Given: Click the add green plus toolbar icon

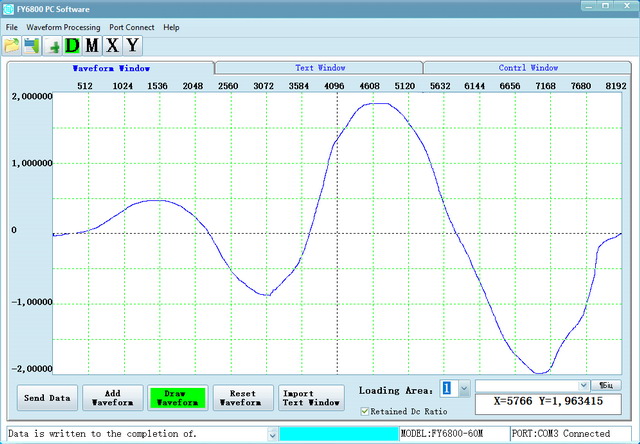Looking at the screenshot, I should click(x=52, y=45).
